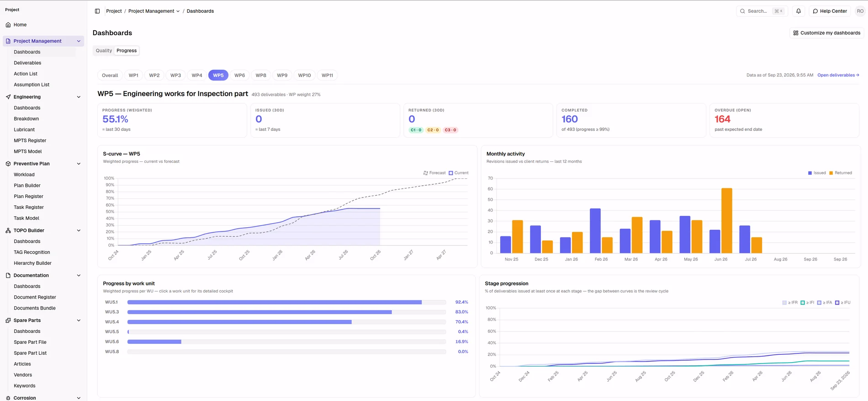Open Deliverables in the sidebar
The height and width of the screenshot is (401, 868).
pyautogui.click(x=27, y=63)
